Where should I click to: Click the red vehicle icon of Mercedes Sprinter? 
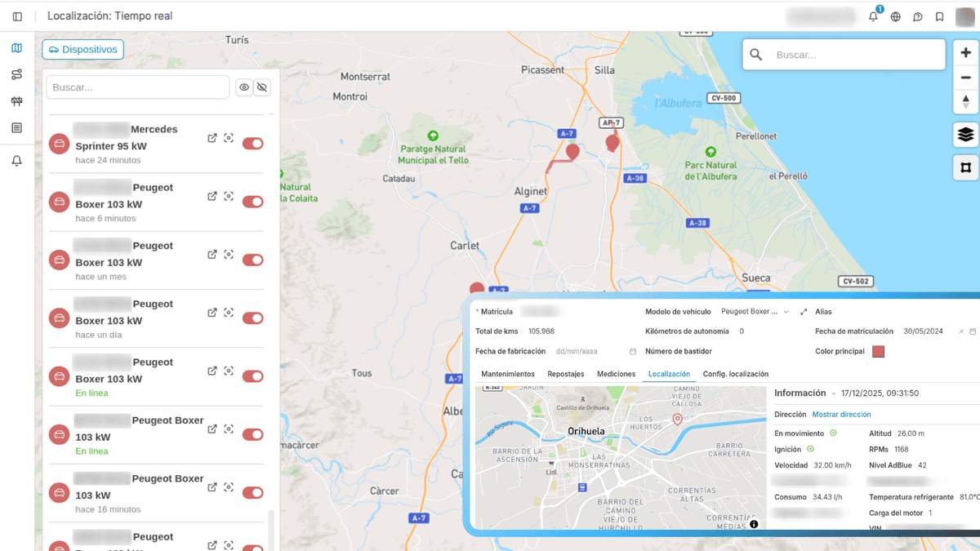[59, 144]
